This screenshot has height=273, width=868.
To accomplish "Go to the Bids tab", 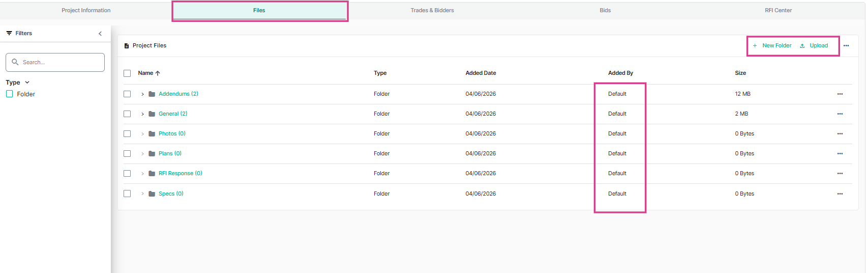I will pos(605,10).
